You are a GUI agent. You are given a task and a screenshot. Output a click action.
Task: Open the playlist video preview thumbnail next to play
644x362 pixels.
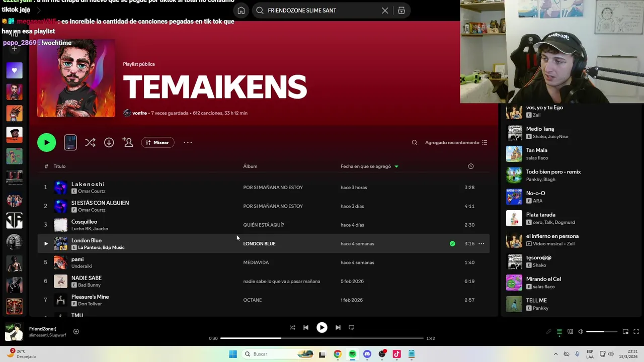(70, 142)
